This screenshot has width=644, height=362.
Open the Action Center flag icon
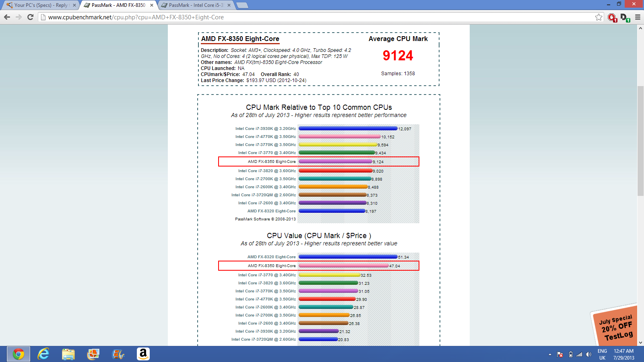560,354
